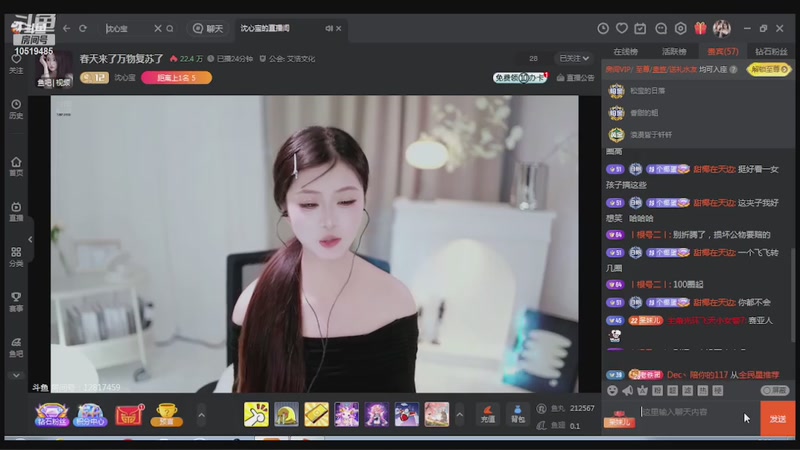Click the help question mark near 均可入座
Viewport: 800px width, 450px height.
click(733, 69)
